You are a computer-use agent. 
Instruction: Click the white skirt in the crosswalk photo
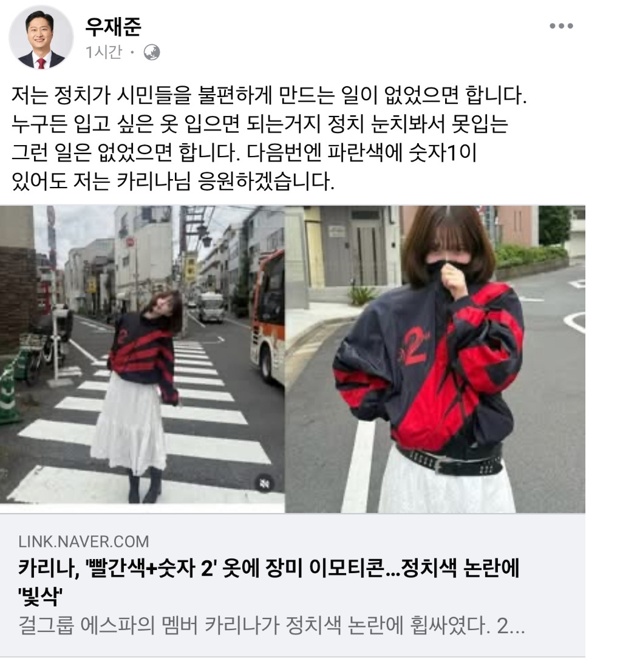pos(128,422)
